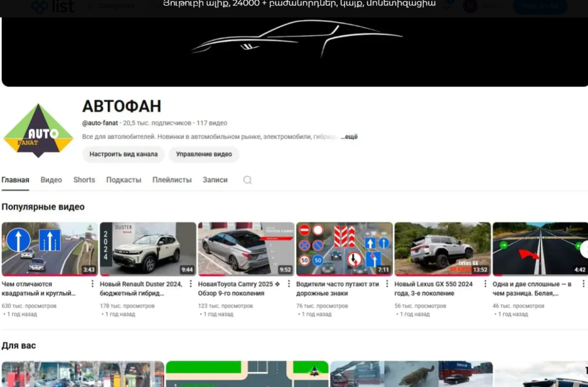
Task: Open three-dot menu for Lexus GX 550 video
Action: (485, 284)
